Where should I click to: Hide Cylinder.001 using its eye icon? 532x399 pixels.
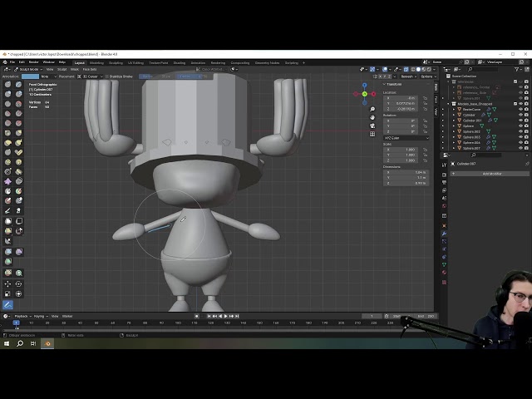521,121
